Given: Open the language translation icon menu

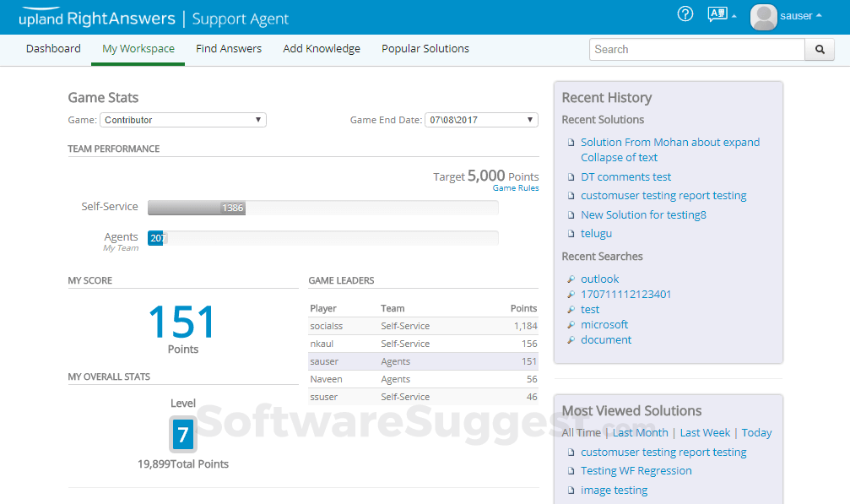Looking at the screenshot, I should pos(718,14).
